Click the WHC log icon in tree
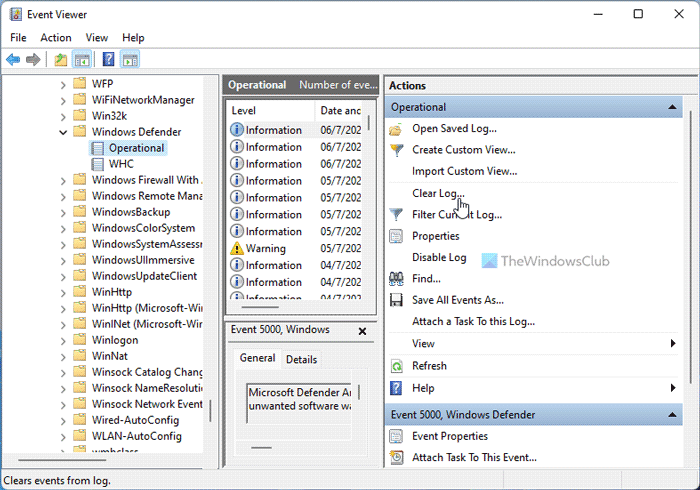The image size is (700, 490). (98, 164)
